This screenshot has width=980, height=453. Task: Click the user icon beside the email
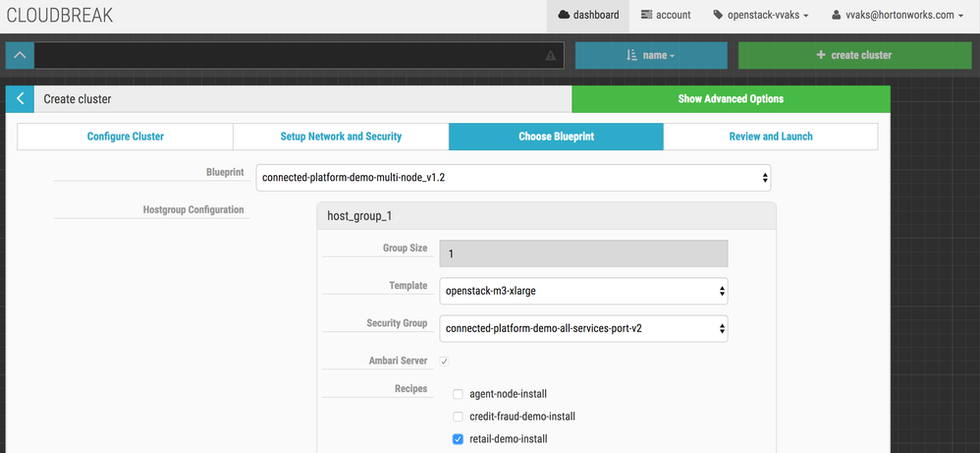click(x=836, y=16)
